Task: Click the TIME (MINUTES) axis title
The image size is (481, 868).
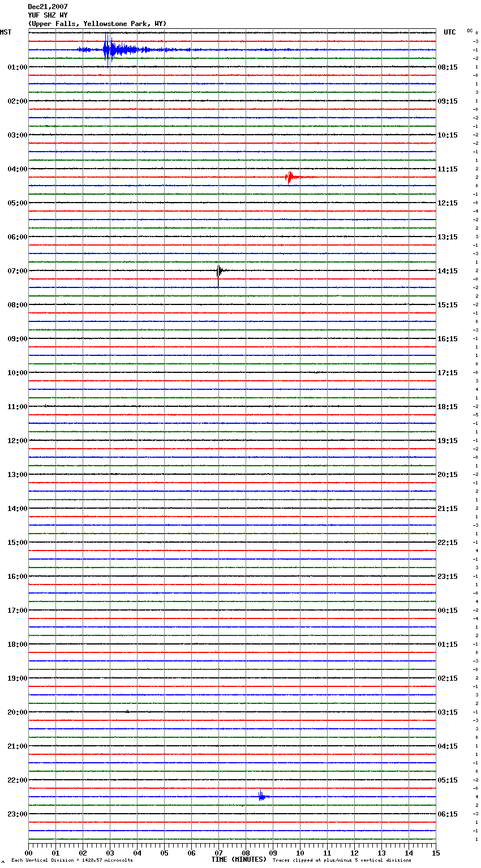Action: coord(239,859)
